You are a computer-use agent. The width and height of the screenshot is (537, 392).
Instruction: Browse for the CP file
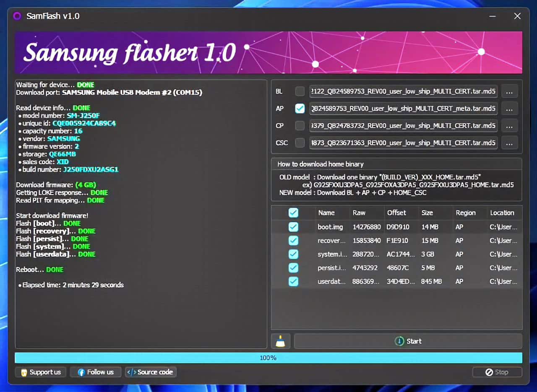pyautogui.click(x=509, y=126)
